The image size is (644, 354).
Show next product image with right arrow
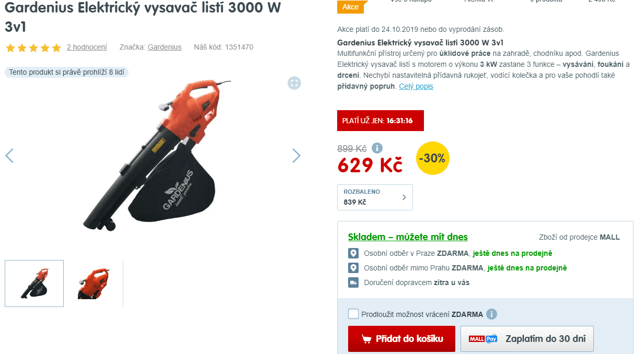[x=296, y=156]
